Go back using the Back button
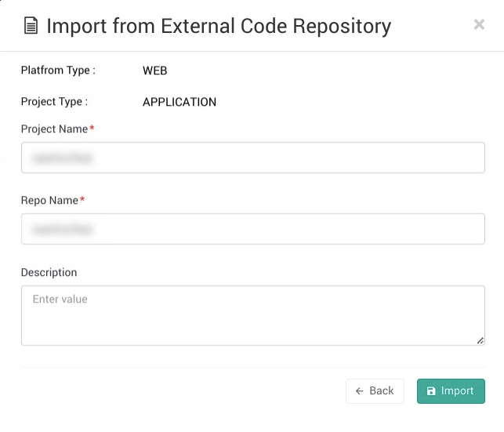504x432 pixels. tap(375, 391)
